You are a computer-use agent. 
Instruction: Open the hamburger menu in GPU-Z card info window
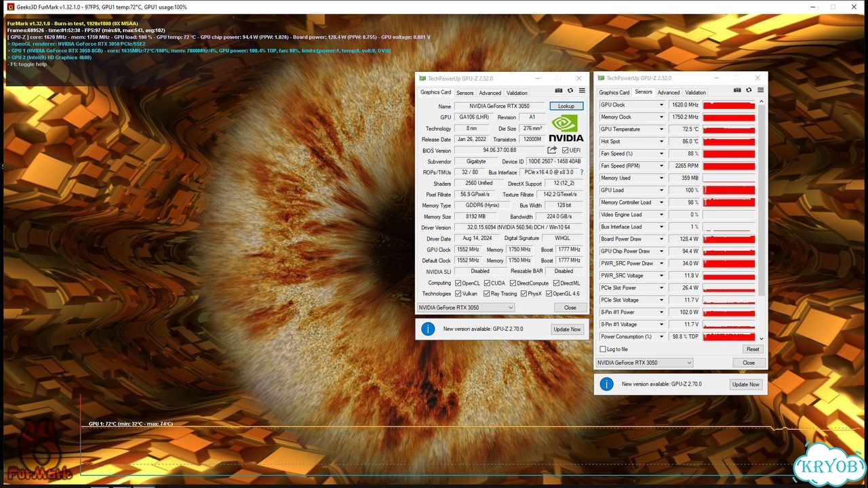tap(581, 91)
